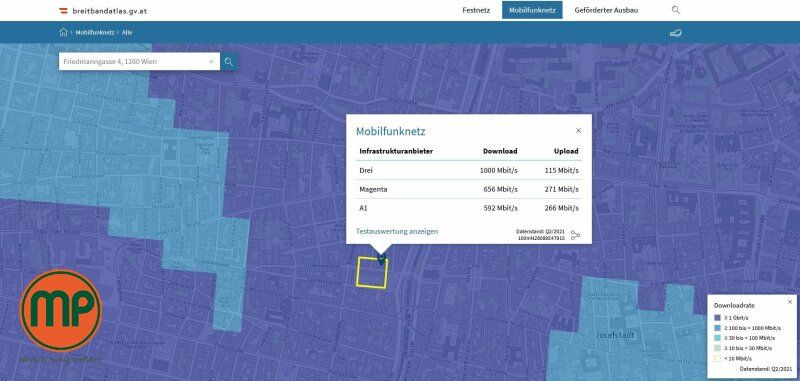800x381 pixels.
Task: Click Testauswertung anzeigen link
Action: pyautogui.click(x=397, y=231)
